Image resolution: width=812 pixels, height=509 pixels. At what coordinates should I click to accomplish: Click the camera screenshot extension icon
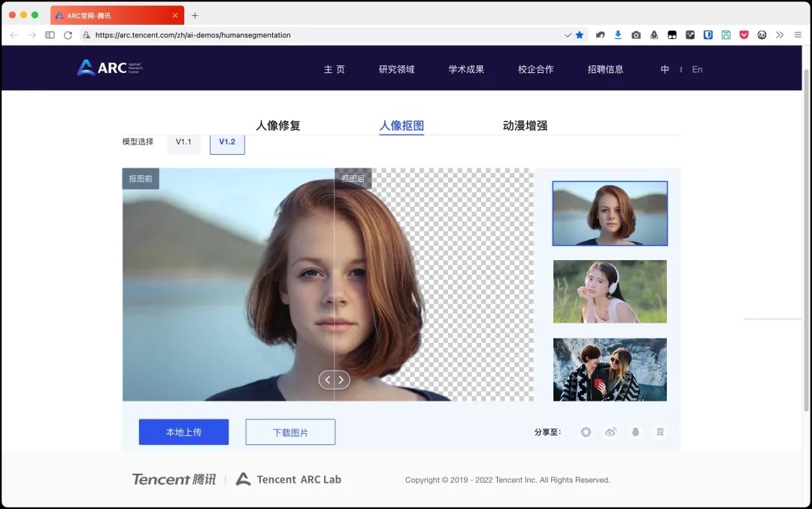coord(636,35)
